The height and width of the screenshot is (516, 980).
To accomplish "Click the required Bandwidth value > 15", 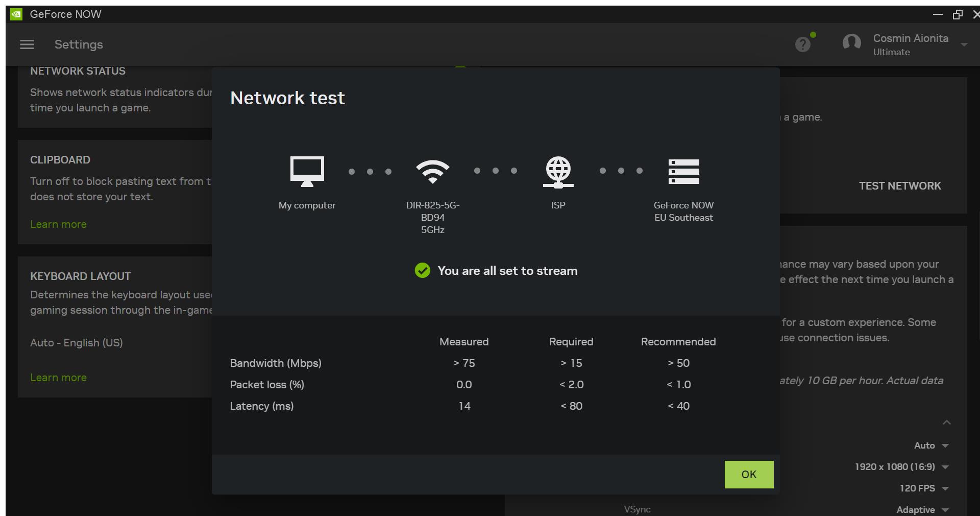I will click(x=571, y=363).
